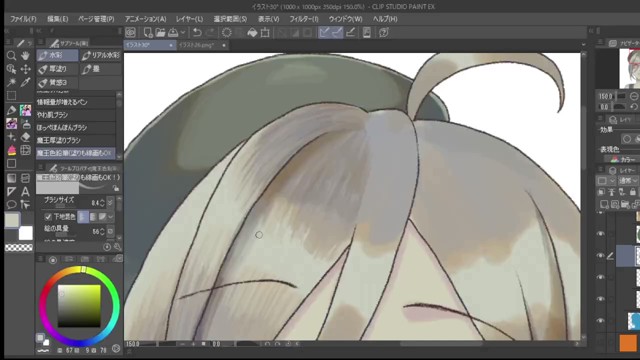This screenshot has width=640, height=360.
Task: Select the Hand move-view tool
Action: [x=25, y=56]
